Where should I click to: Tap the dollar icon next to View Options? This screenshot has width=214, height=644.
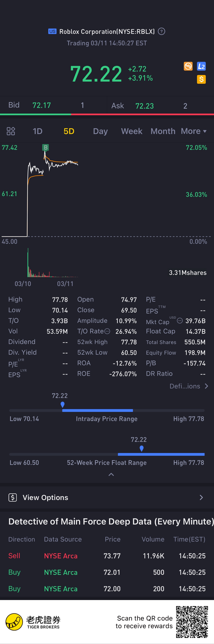point(13,498)
